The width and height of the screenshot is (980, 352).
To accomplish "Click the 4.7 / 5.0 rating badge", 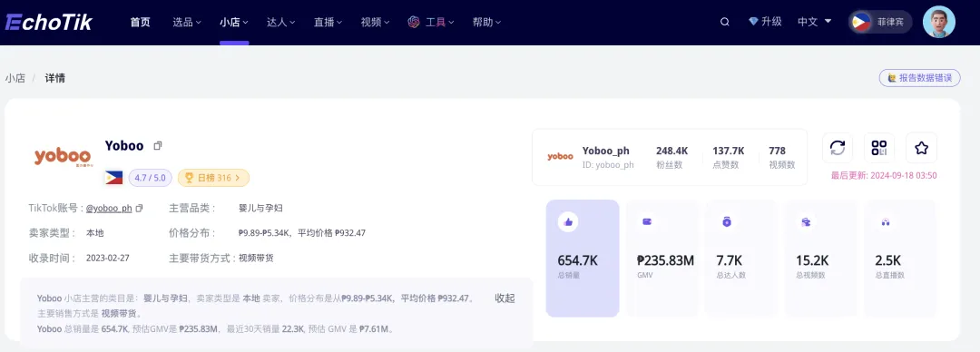I will coord(150,178).
